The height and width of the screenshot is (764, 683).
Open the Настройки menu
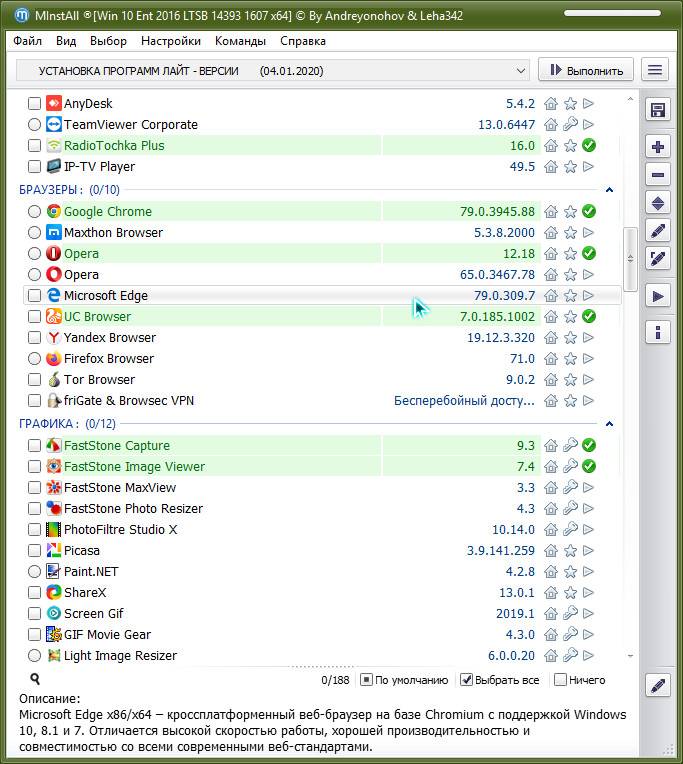(171, 41)
